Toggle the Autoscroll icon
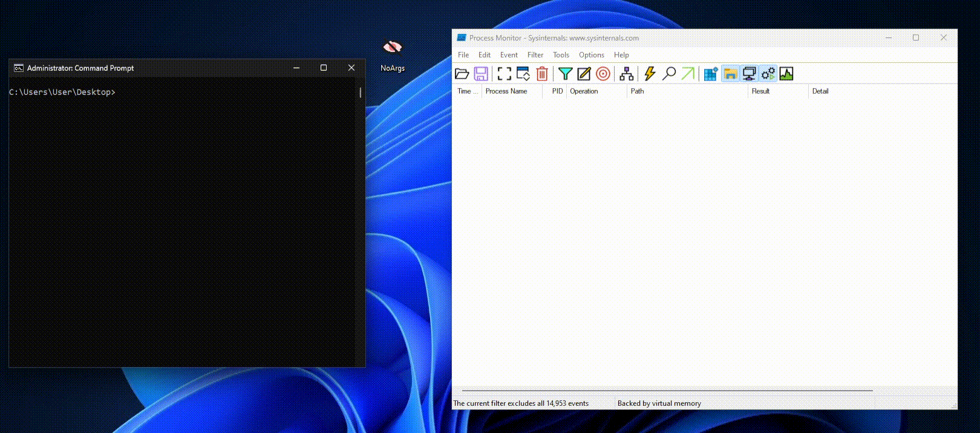980x433 pixels. pyautogui.click(x=523, y=74)
